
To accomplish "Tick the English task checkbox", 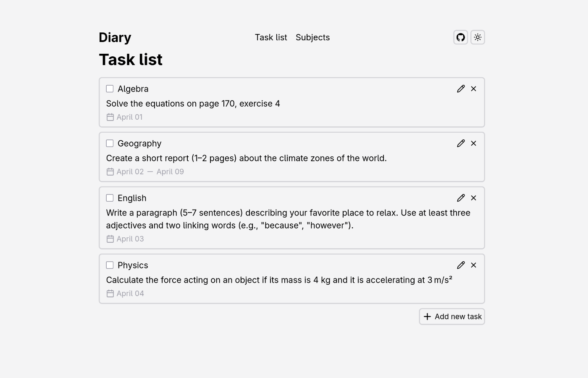I will click(110, 198).
